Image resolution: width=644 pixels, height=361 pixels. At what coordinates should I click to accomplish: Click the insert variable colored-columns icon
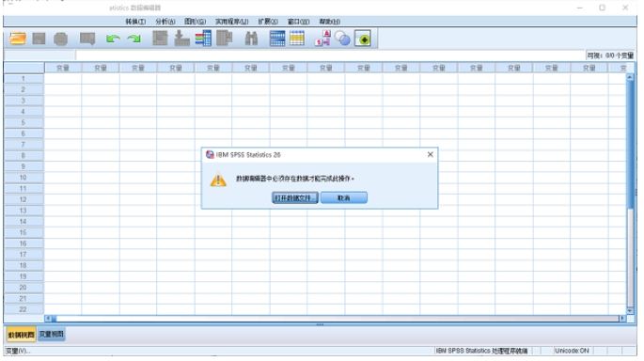(x=203, y=39)
